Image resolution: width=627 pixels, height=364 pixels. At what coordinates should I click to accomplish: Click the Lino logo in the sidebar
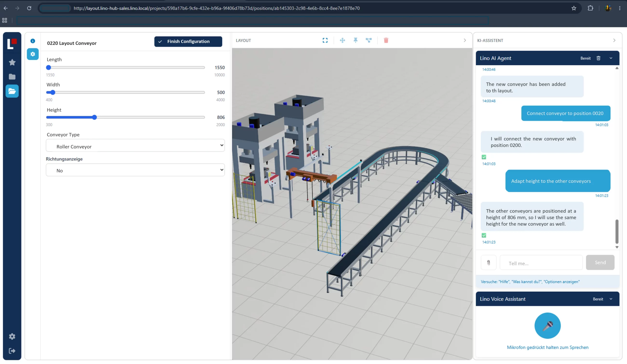pos(12,44)
